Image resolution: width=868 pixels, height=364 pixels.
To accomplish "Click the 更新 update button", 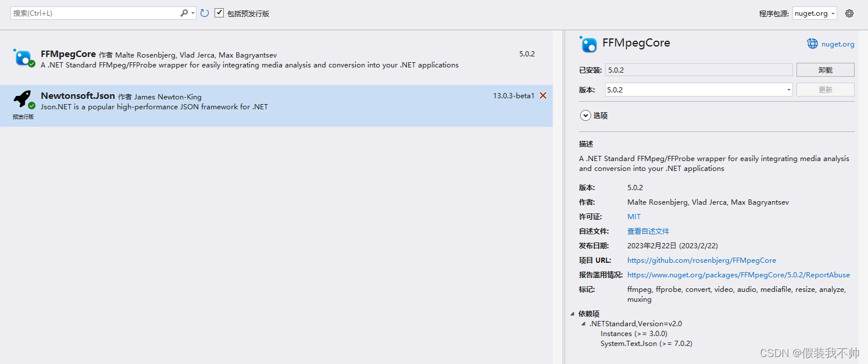I will [825, 90].
